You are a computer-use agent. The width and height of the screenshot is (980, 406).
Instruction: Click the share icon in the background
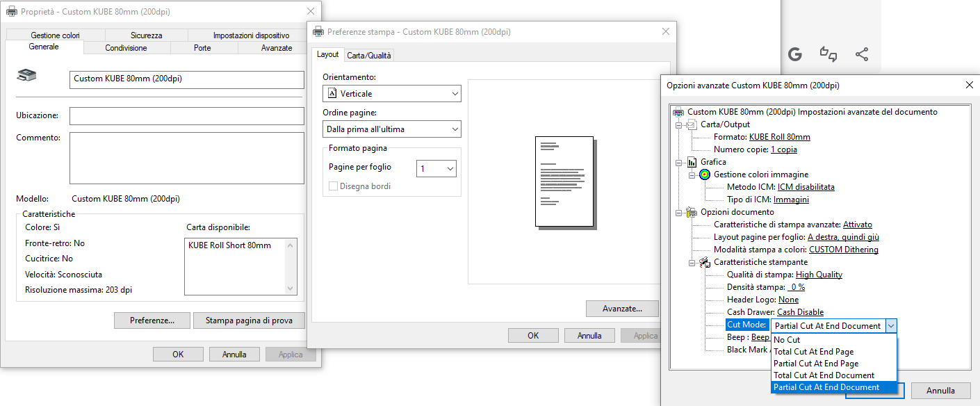(x=862, y=54)
